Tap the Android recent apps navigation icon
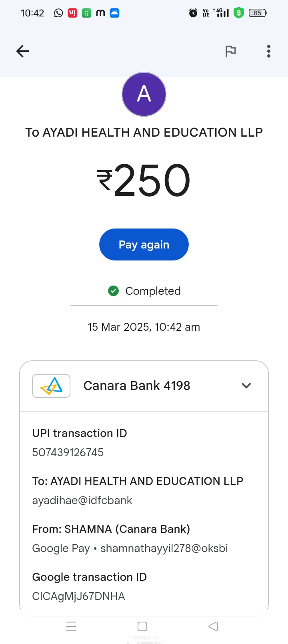Image resolution: width=288 pixels, height=644 pixels. coord(71,626)
